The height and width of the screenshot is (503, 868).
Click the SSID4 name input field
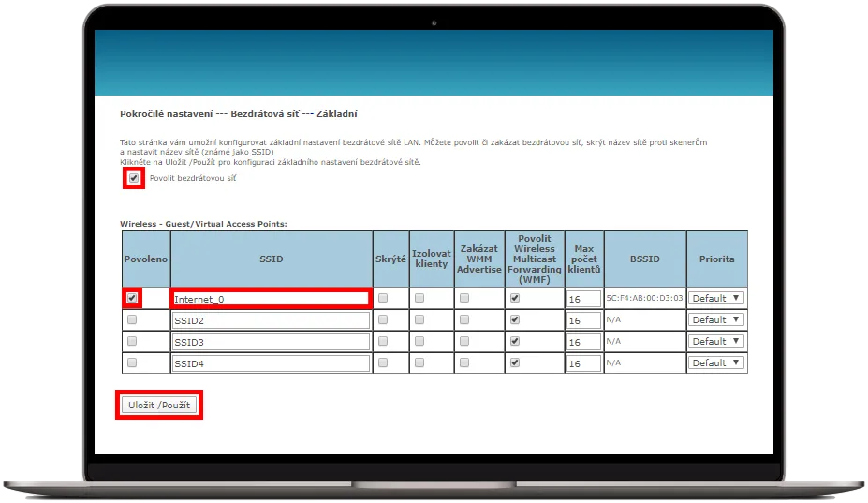pos(270,363)
